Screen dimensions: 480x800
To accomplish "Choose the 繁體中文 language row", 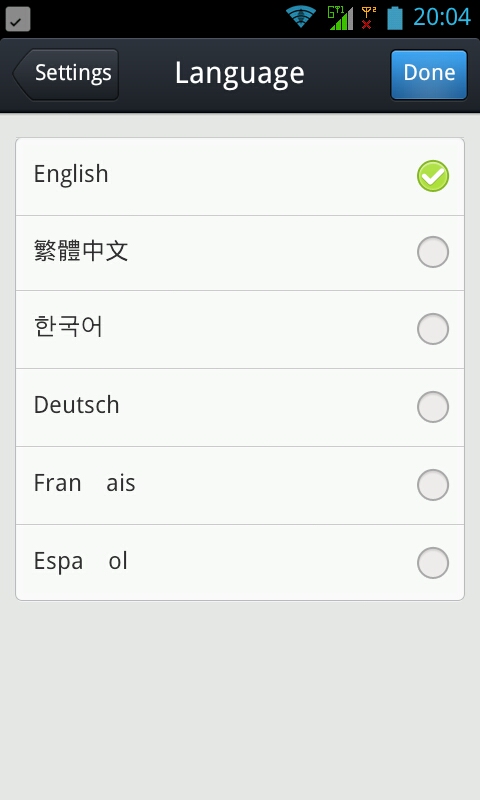I will 240,253.
